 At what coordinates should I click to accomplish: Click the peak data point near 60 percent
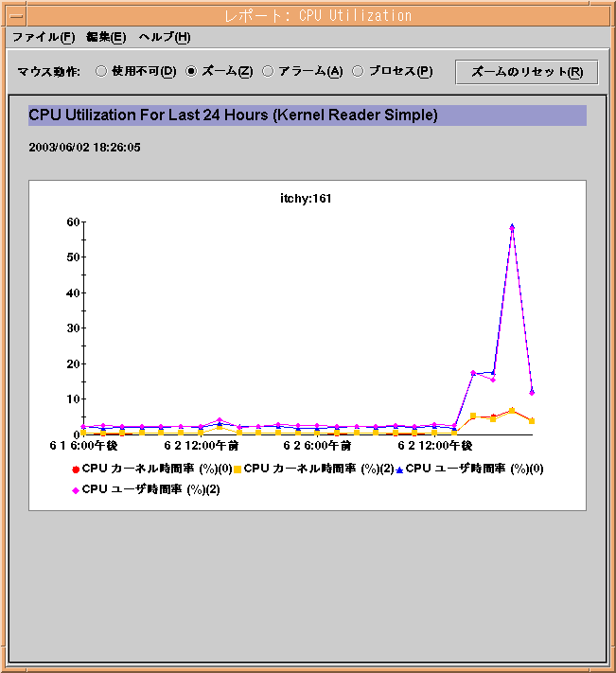pyautogui.click(x=512, y=226)
